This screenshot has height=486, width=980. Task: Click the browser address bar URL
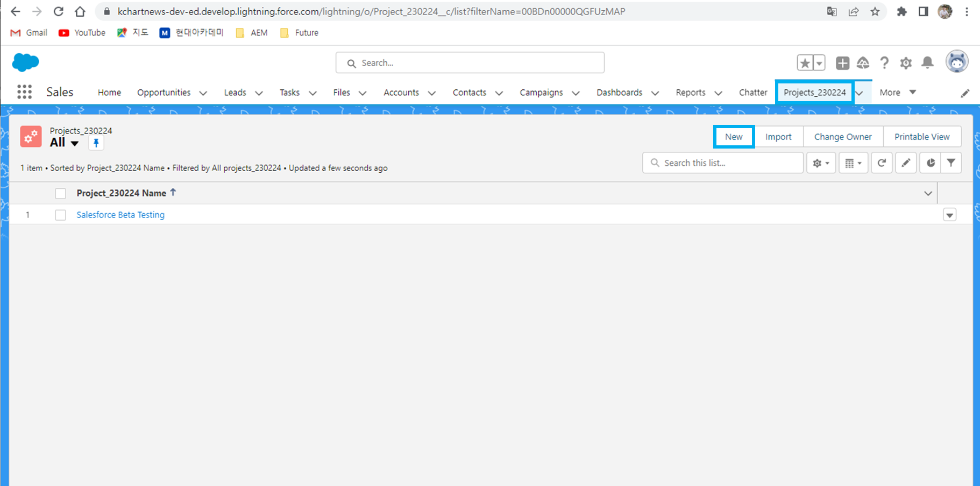point(371,11)
